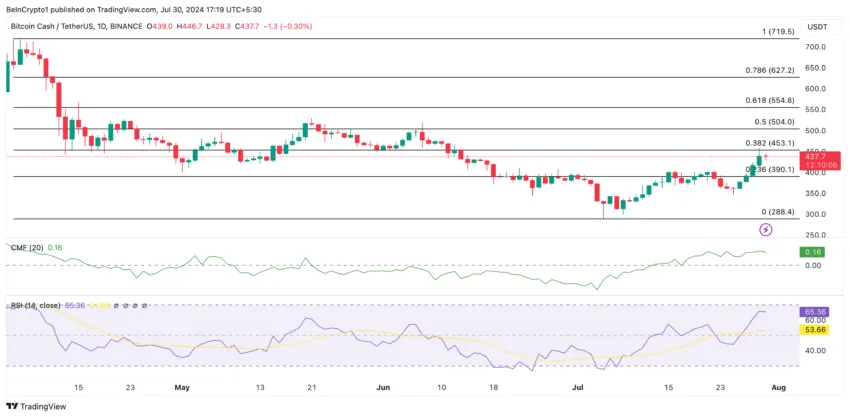850x417 pixels.
Task: Click the red current price label 437.7
Action: (819, 156)
